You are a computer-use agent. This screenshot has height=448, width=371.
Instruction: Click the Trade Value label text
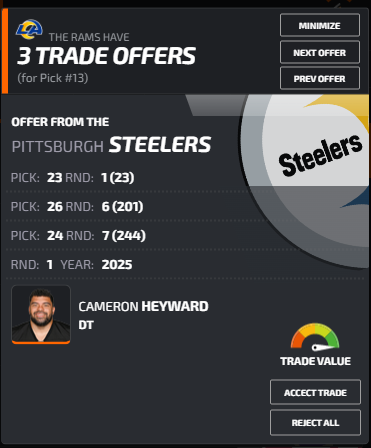pos(315,361)
